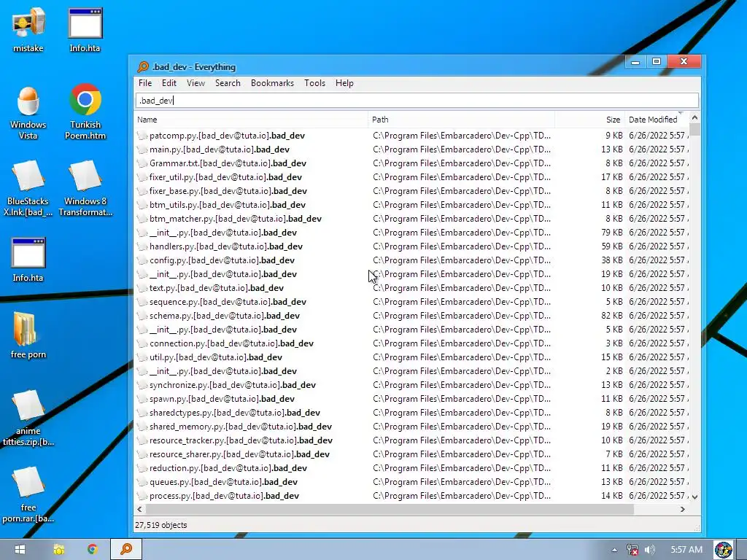This screenshot has width=747, height=560.
Task: Select btm_utils.py.[bad_dev@tuta.io].bad_dev row
Action: point(411,205)
